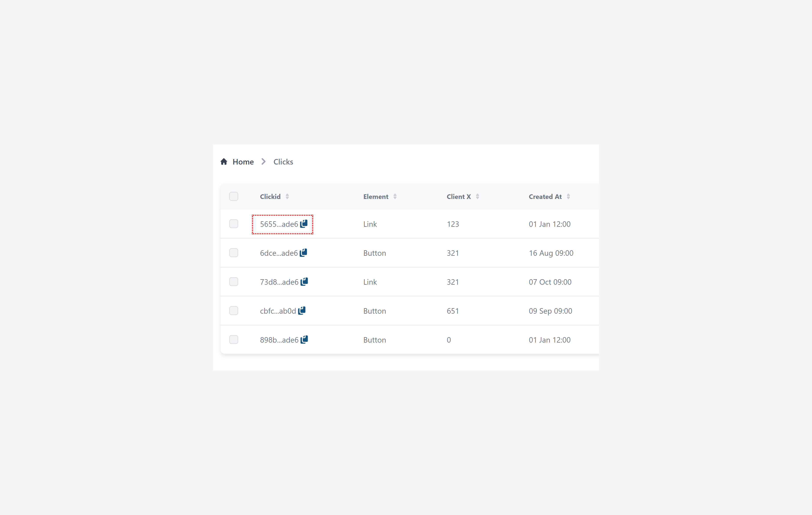Go to Home breadcrumb link
The height and width of the screenshot is (515, 812).
click(x=243, y=162)
